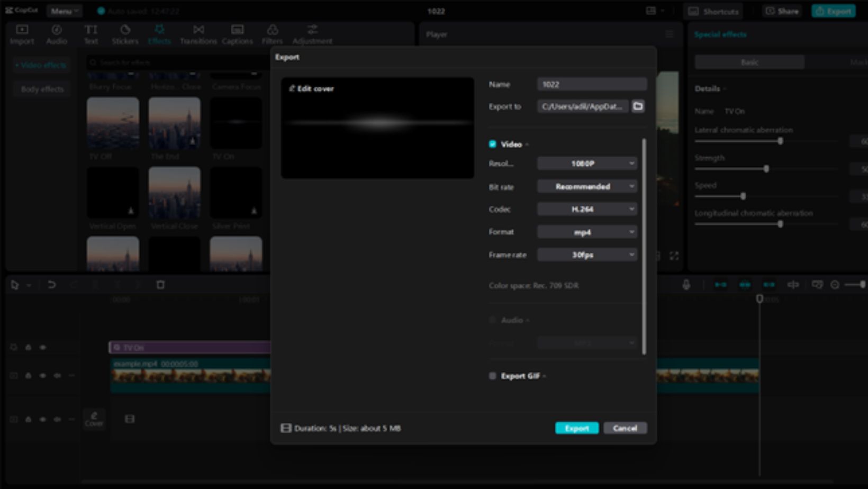Browse export folder icon
This screenshot has width=868, height=489.
tap(638, 106)
